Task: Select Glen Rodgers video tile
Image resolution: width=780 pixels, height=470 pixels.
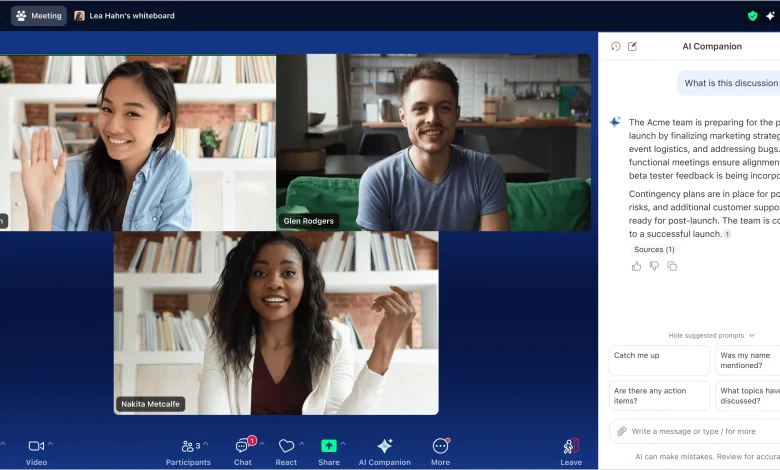Action: coord(434,142)
